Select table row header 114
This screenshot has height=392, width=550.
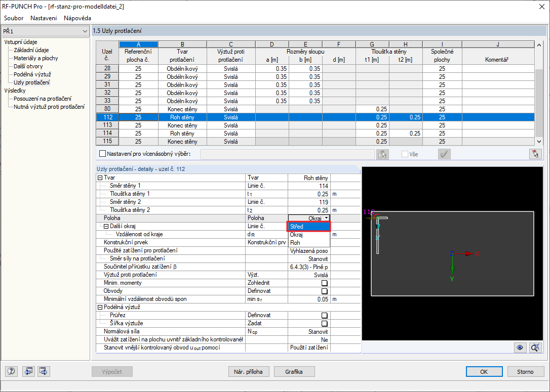click(107, 133)
